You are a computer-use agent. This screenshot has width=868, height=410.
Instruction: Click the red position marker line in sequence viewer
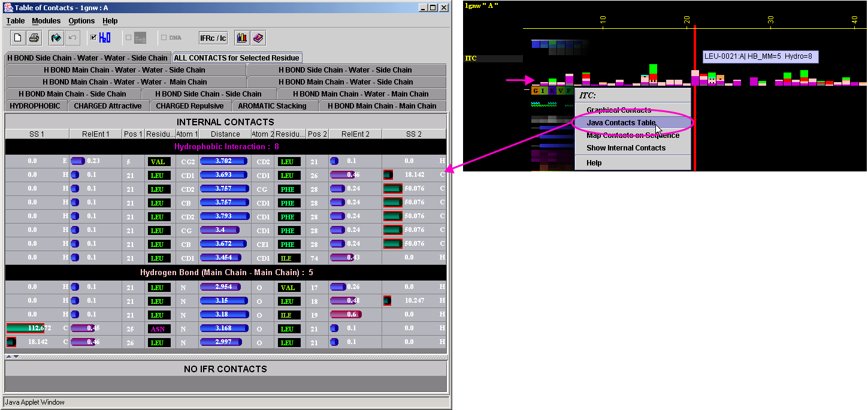(694, 97)
